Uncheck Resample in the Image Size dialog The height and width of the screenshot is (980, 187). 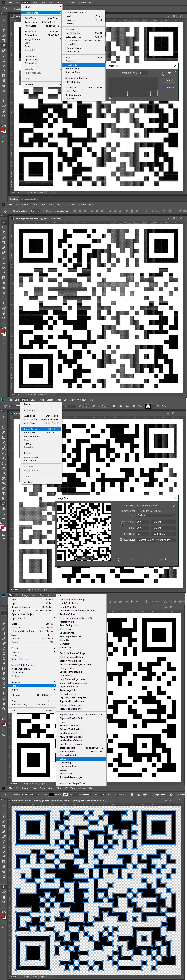coord(121,540)
